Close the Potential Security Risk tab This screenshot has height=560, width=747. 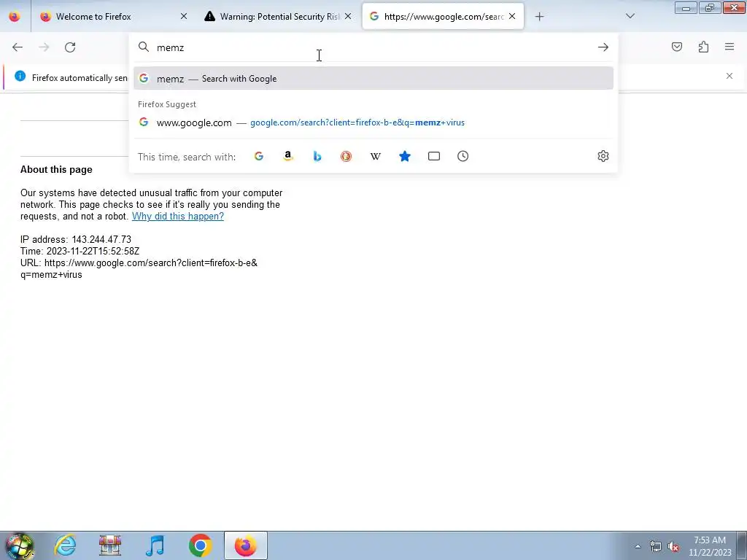(x=348, y=16)
